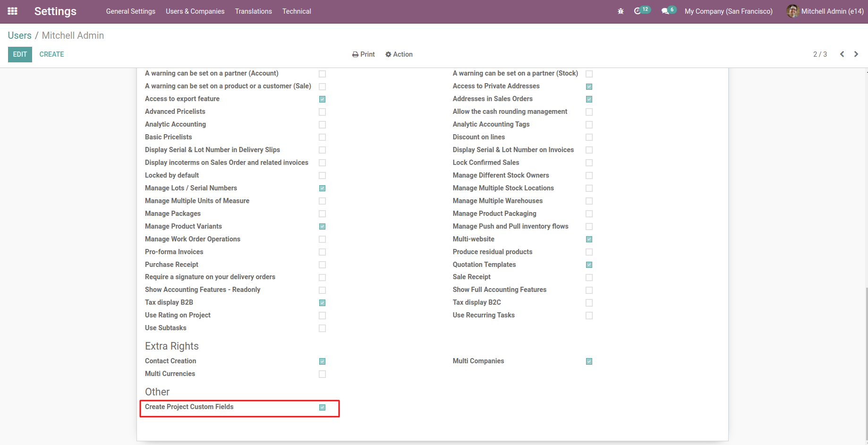This screenshot has width=868, height=445.
Task: Click the EDIT button
Action: coord(20,54)
